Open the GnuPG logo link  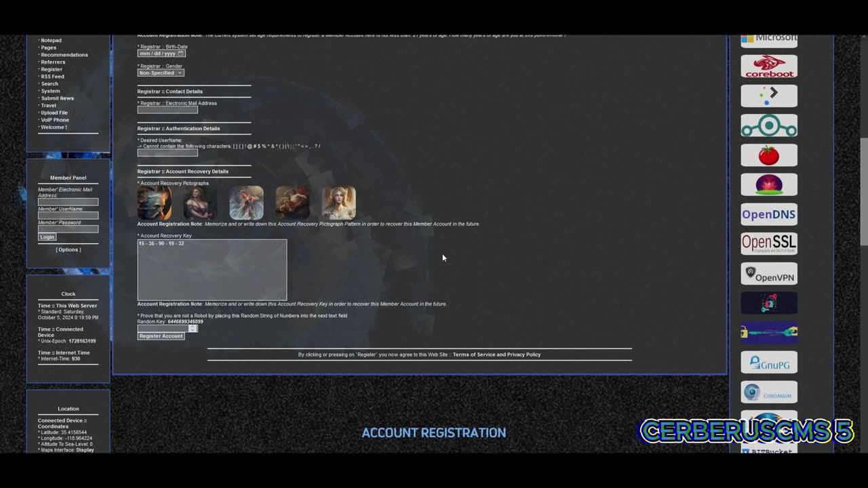point(769,363)
